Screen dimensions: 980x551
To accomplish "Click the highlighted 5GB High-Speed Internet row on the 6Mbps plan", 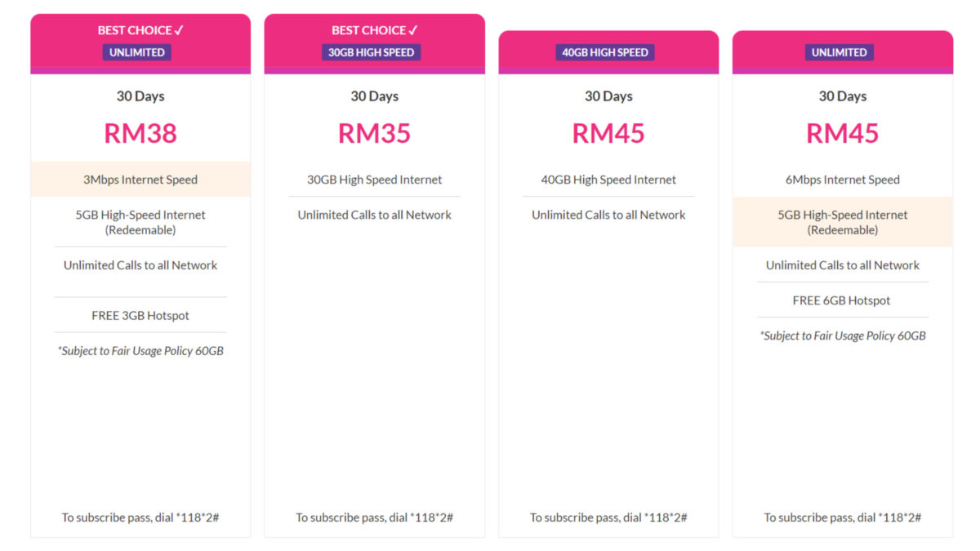I will (842, 222).
